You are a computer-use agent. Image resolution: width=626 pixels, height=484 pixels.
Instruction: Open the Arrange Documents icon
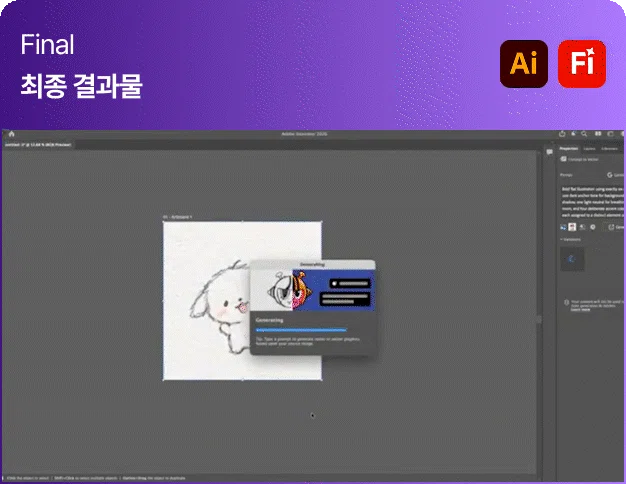click(x=598, y=134)
